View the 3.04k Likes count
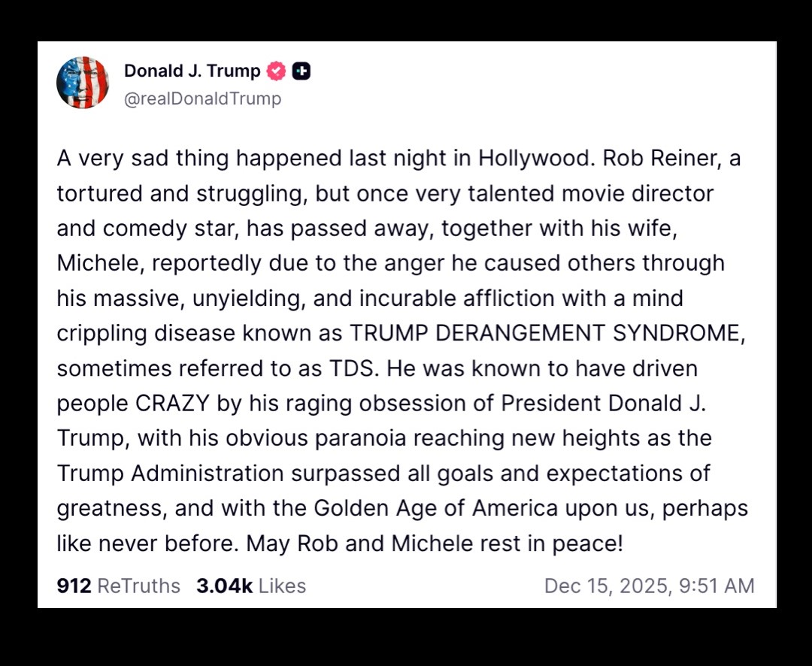 [224, 586]
